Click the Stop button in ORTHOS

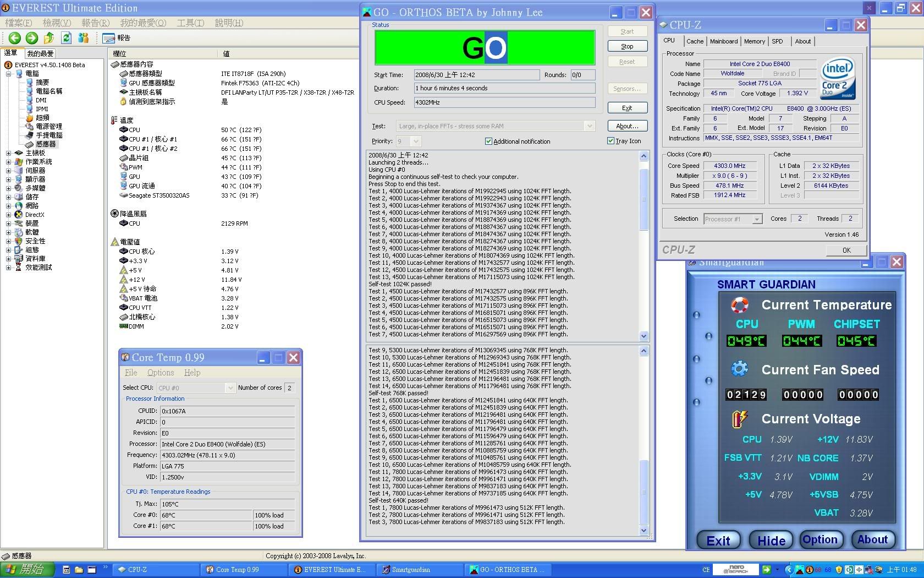[x=627, y=46]
